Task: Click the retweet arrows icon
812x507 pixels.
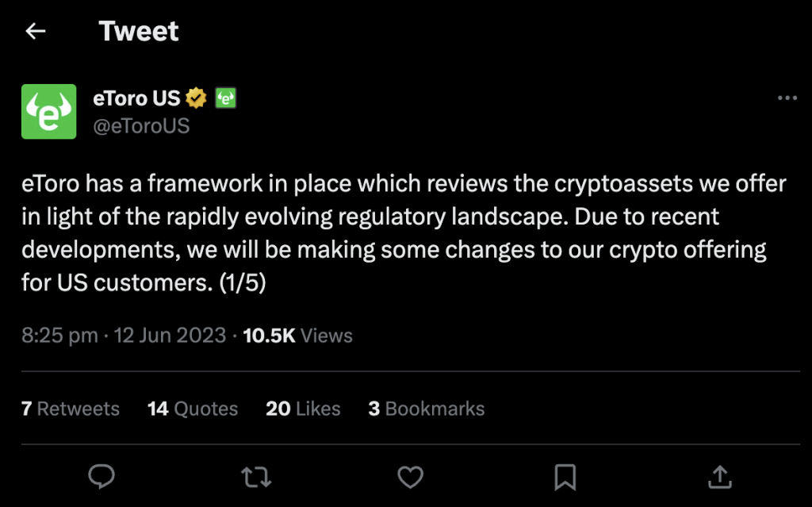Action: pos(255,476)
